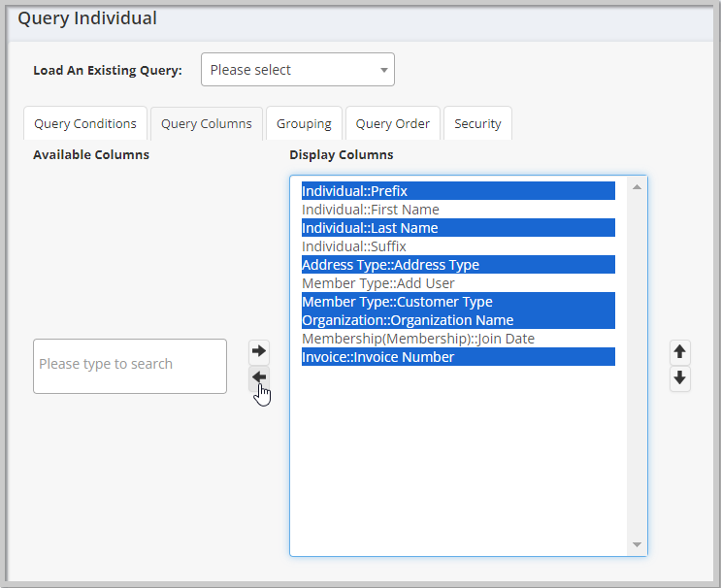Move selected column down with down arrow

(679, 378)
